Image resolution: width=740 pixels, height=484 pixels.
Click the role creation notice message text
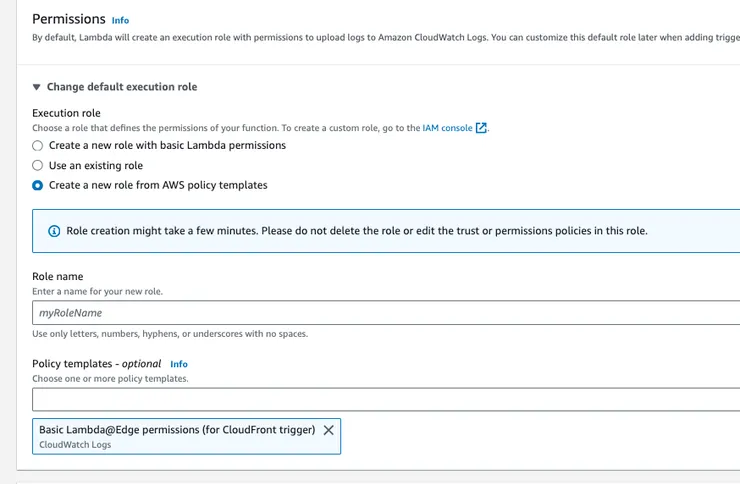[357, 231]
